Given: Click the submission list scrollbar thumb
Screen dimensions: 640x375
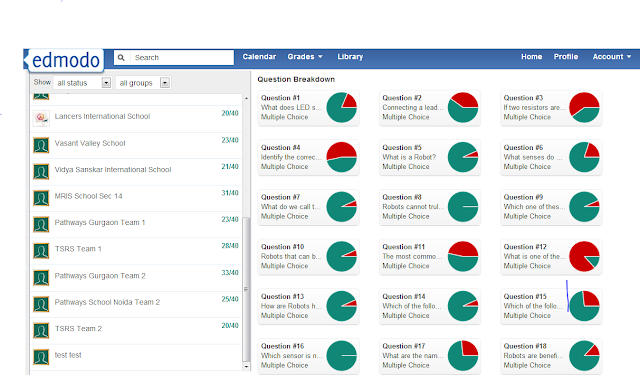Looking at the screenshot, I should (x=246, y=289).
